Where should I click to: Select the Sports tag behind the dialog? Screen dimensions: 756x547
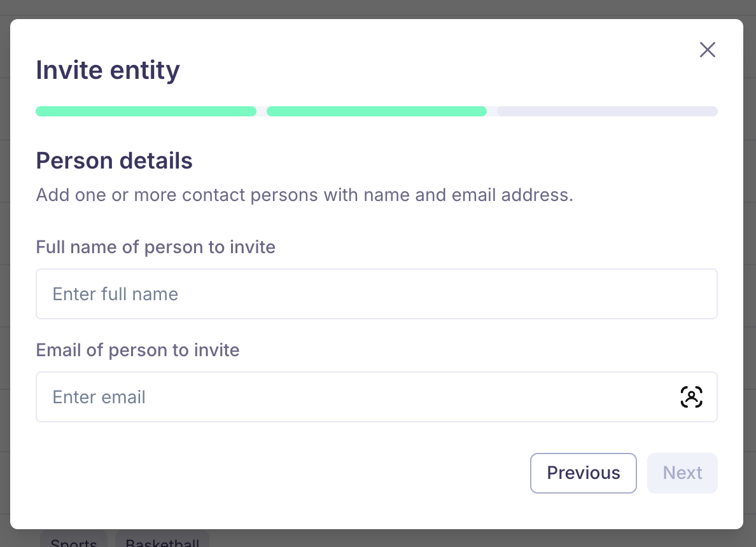point(74,541)
